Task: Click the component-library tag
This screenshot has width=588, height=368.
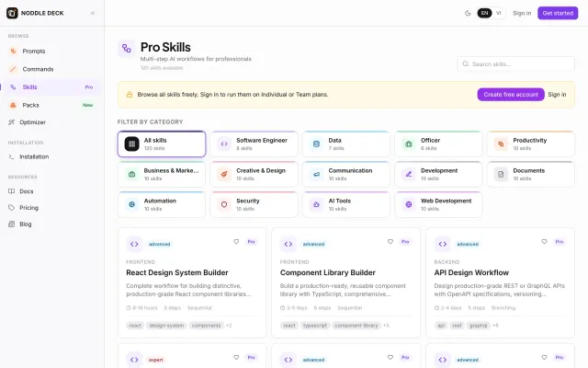Action: pos(356,326)
